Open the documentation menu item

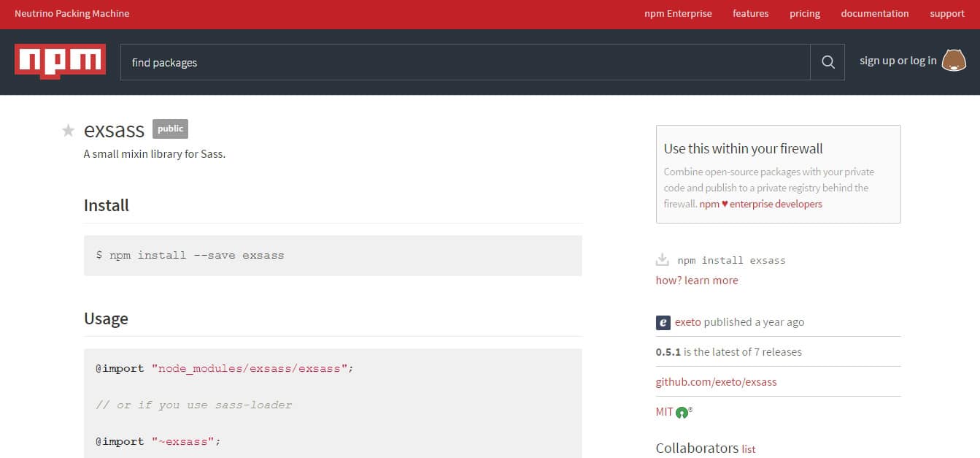pyautogui.click(x=875, y=14)
